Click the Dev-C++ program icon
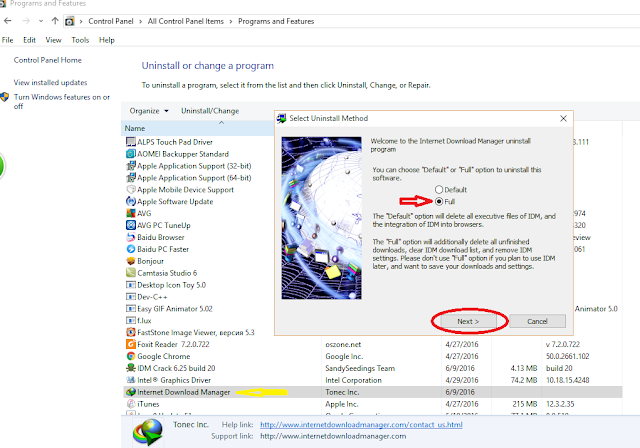640x448 pixels. [131, 297]
